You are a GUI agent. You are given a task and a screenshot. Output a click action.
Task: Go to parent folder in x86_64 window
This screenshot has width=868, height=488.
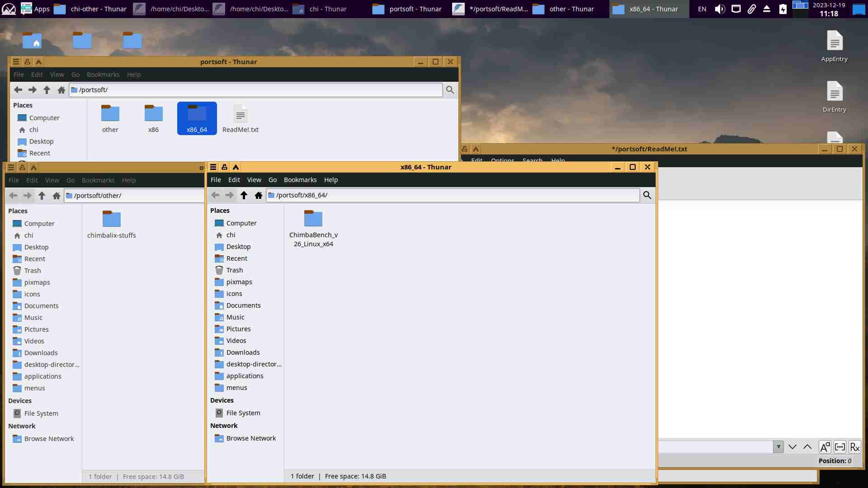pos(244,195)
